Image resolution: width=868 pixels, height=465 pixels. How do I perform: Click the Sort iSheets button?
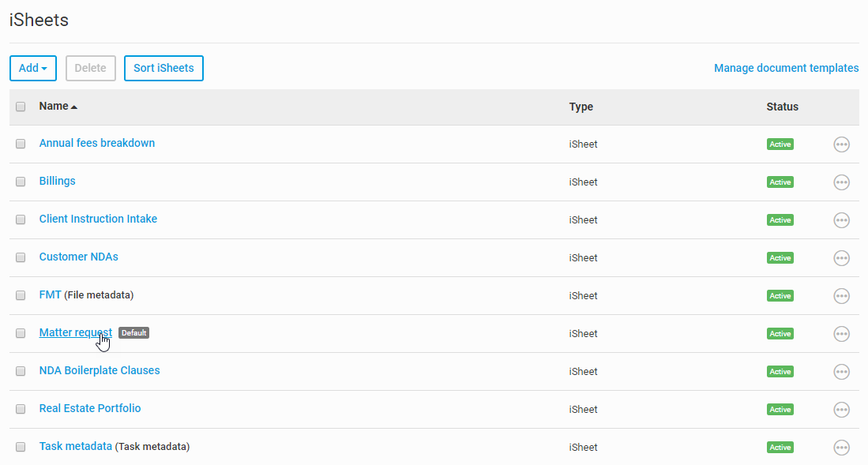(x=163, y=68)
